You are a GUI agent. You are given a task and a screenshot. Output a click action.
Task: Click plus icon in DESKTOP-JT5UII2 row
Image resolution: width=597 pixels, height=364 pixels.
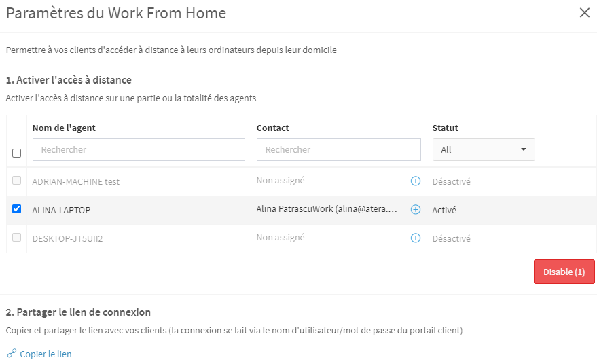click(416, 238)
